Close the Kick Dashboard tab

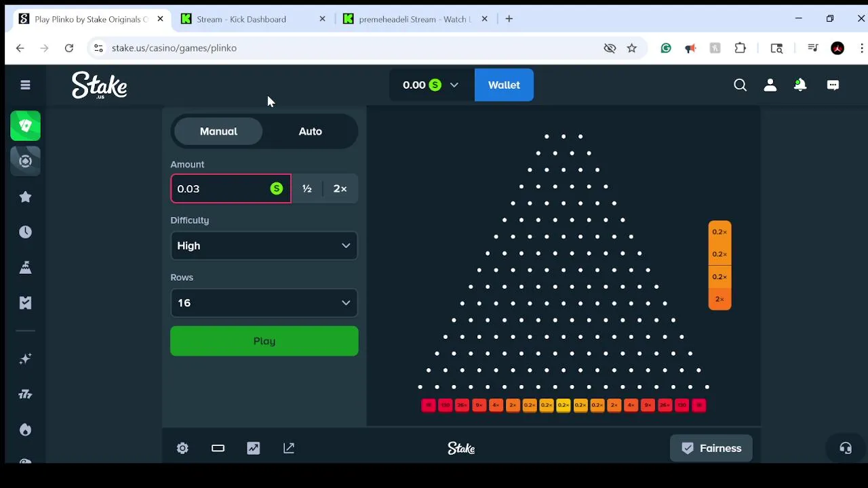pos(322,19)
